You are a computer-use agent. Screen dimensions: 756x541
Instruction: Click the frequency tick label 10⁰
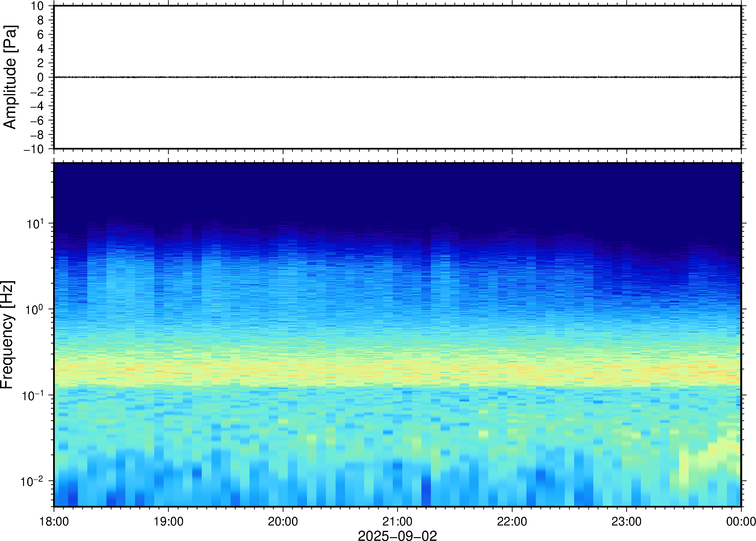click(35, 309)
